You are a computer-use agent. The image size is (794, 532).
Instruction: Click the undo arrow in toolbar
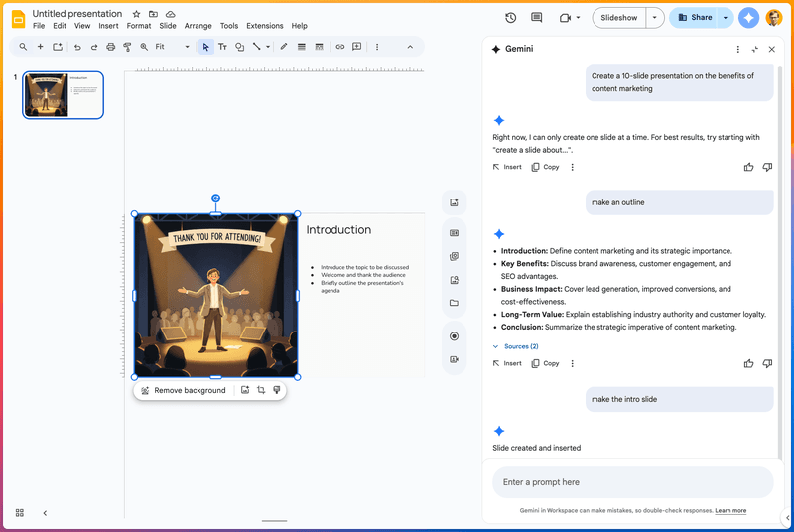77,47
